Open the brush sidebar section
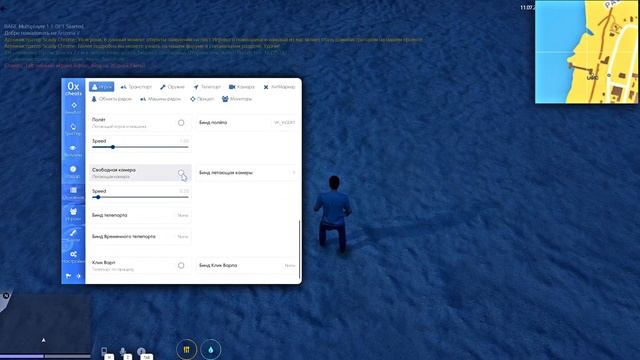This screenshot has width=640, height=360. pos(73,235)
